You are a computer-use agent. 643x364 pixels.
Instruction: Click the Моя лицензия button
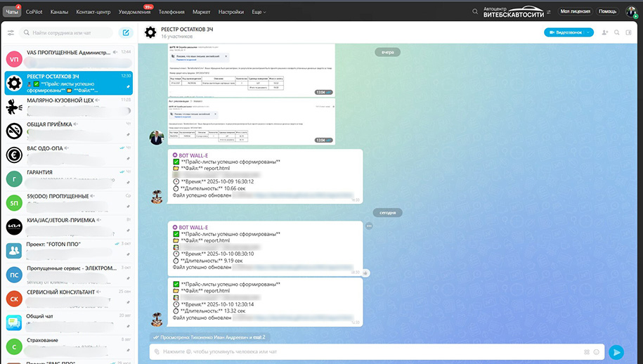pyautogui.click(x=575, y=11)
